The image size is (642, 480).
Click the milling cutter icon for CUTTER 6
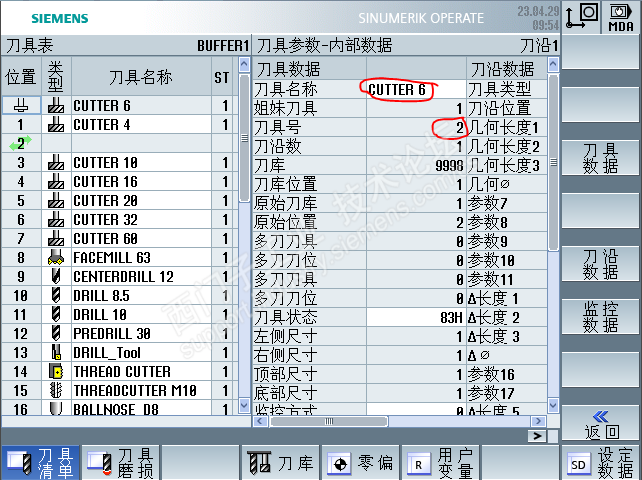point(56,106)
